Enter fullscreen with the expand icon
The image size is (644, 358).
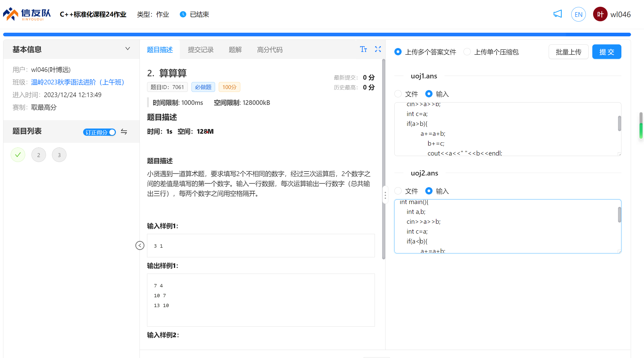[x=378, y=49]
